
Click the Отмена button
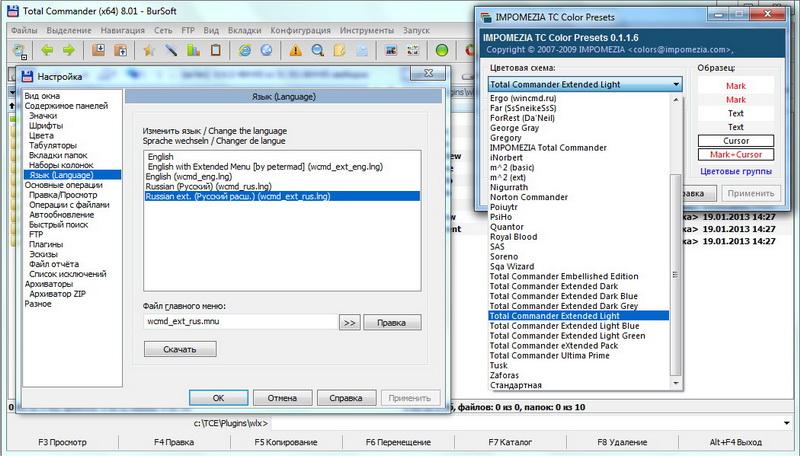(x=282, y=398)
